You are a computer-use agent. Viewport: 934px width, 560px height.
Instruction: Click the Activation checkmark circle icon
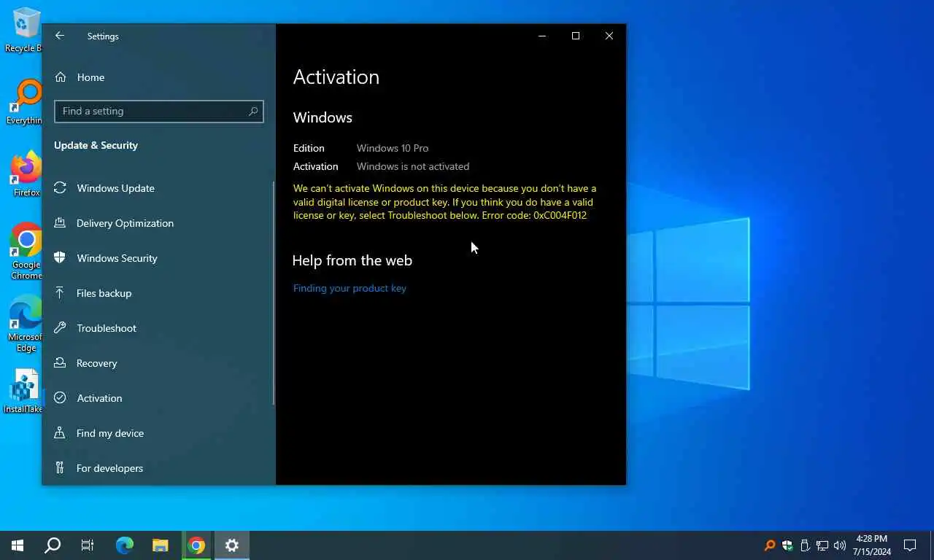pos(61,398)
